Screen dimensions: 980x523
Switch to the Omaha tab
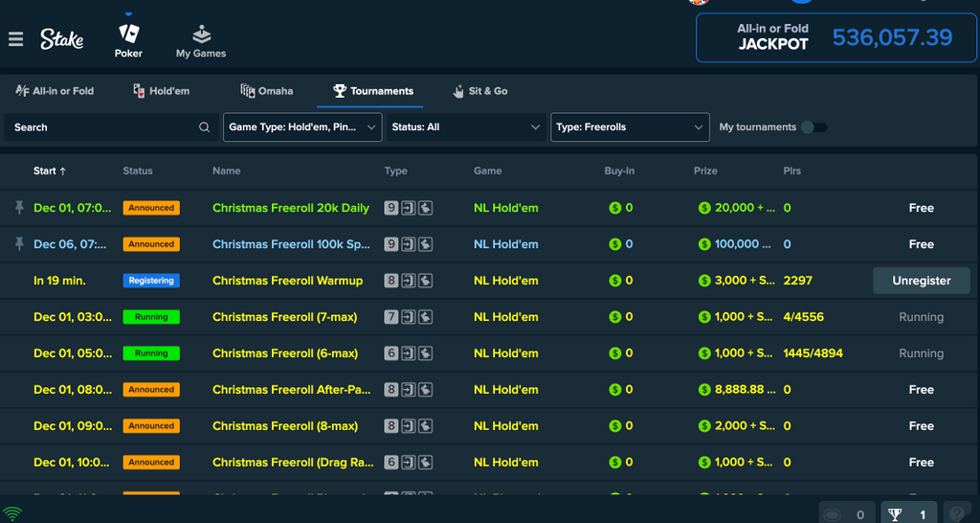(267, 91)
